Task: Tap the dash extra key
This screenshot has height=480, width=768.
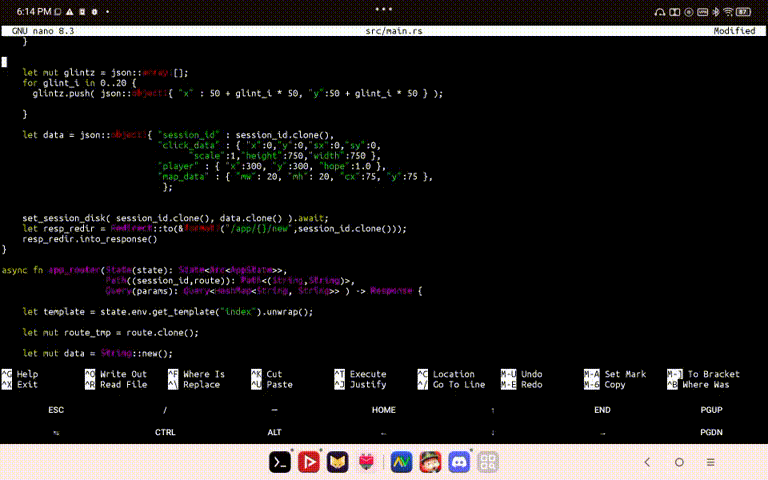Action: 274,410
